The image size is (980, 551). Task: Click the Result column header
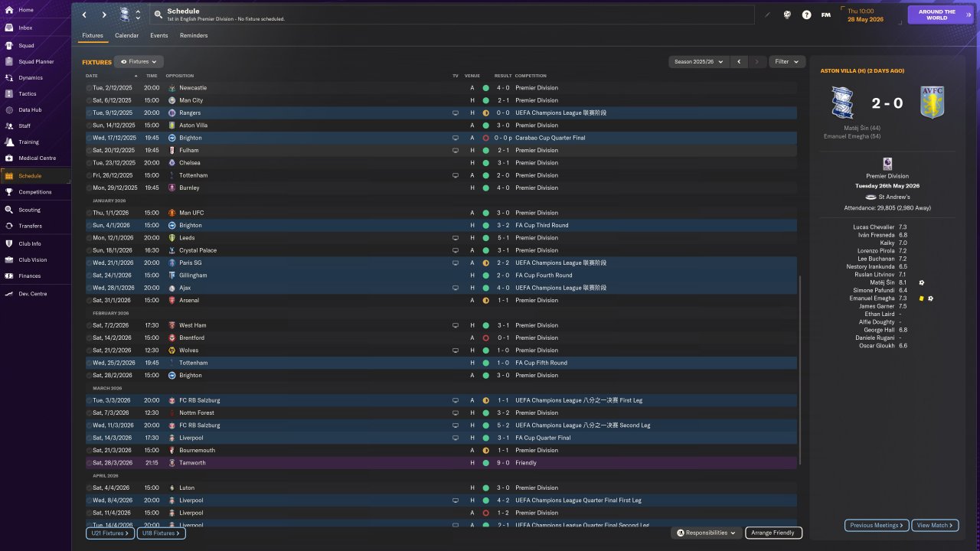[x=503, y=76]
